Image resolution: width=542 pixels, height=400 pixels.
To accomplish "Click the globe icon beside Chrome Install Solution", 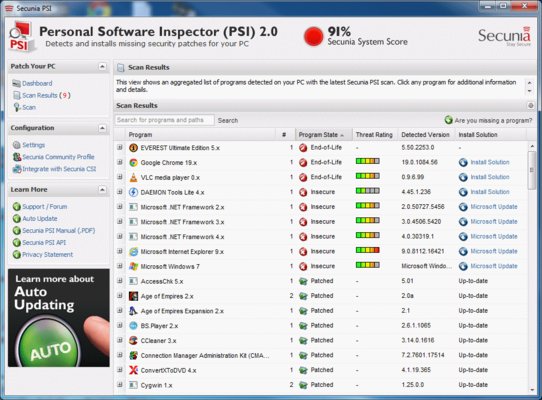I will click(x=463, y=162).
